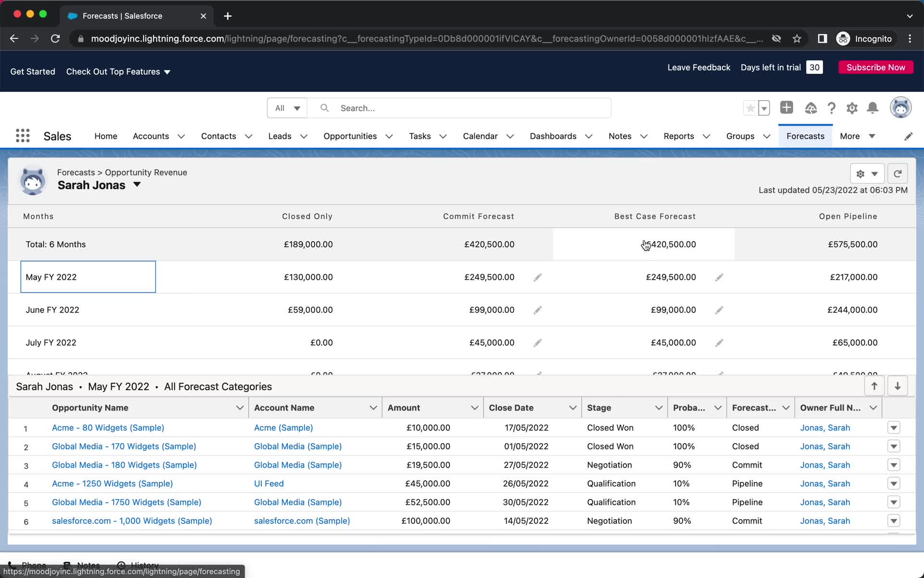This screenshot has width=924, height=578.
Task: Open the Groups tab
Action: [740, 136]
